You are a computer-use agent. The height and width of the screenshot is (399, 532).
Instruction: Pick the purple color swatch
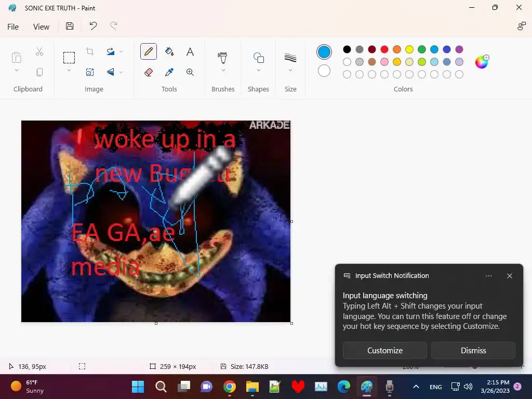tap(459, 49)
